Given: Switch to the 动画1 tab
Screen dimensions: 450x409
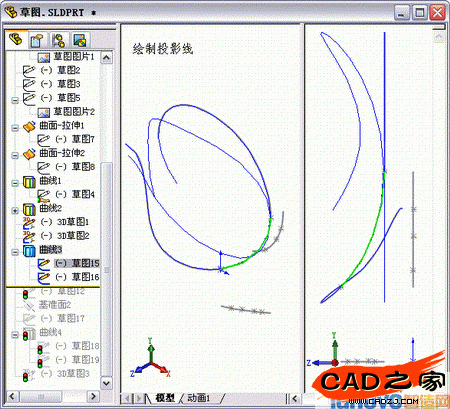Looking at the screenshot, I should click(199, 398).
